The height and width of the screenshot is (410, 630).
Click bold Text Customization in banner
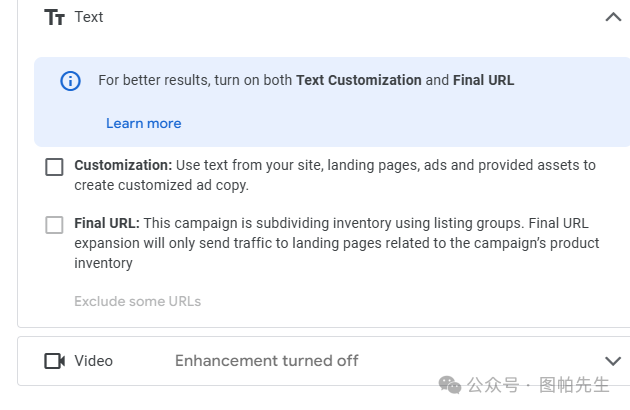coord(359,80)
